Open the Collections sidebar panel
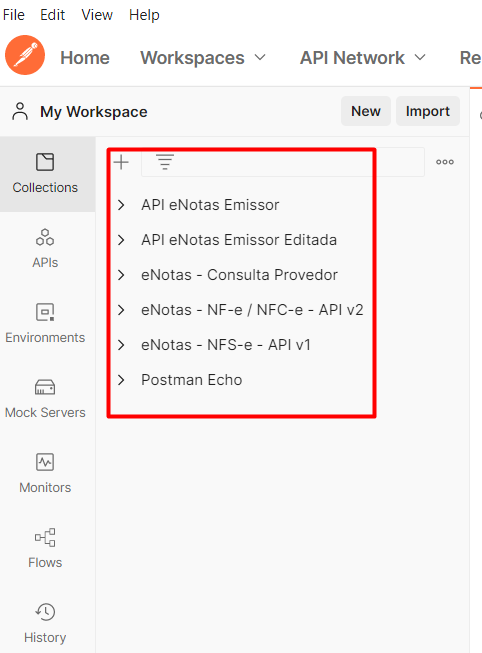Screen dimensions: 482x653 click(45, 174)
